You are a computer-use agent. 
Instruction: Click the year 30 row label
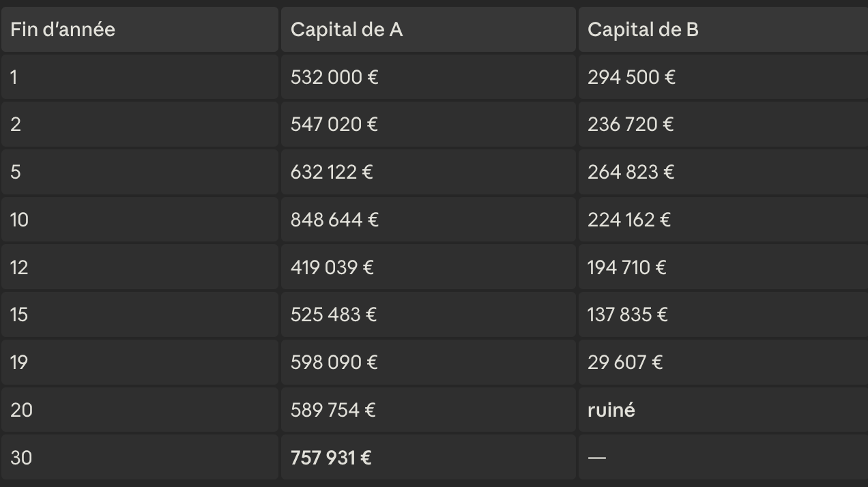(x=21, y=458)
